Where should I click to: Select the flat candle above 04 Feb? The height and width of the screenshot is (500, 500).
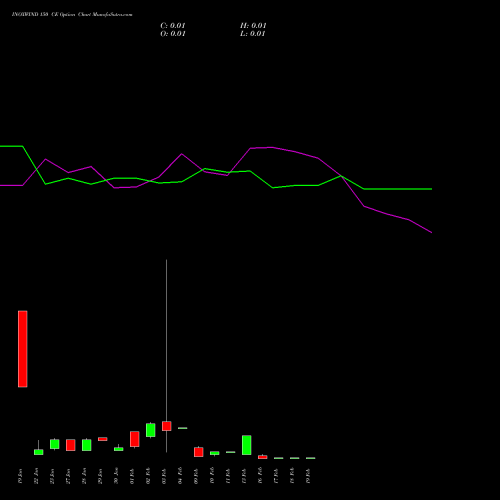tap(183, 428)
